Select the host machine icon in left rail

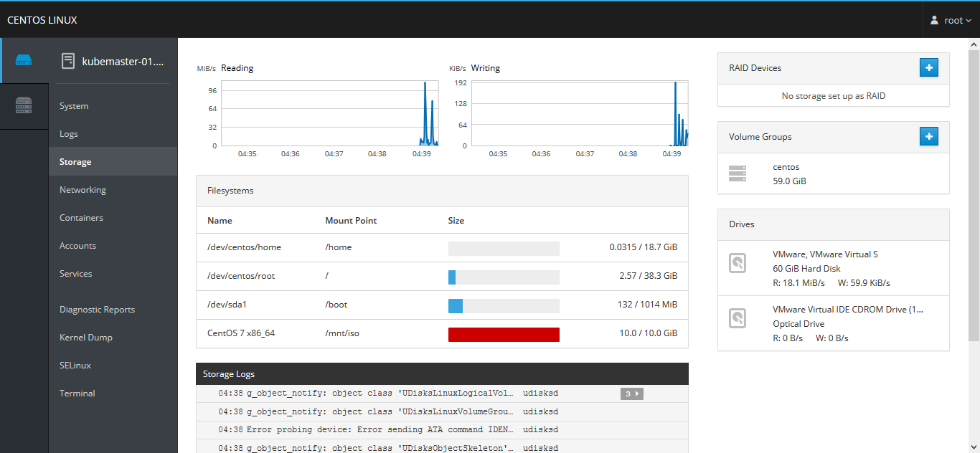(24, 60)
